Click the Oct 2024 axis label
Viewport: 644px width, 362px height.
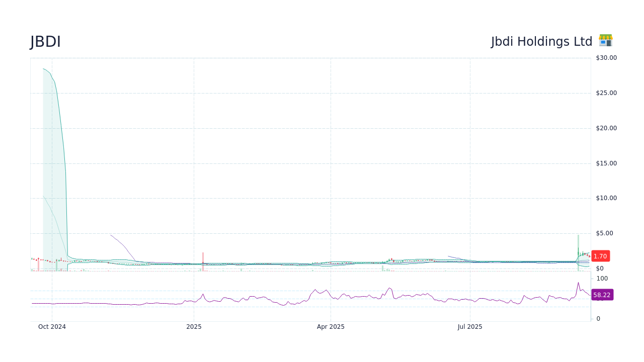click(x=52, y=327)
